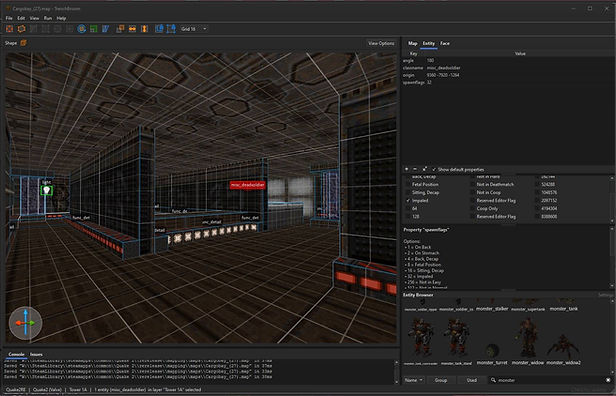Switch to the Issues tab
Viewport: 616px width, 396px height.
pyautogui.click(x=36, y=354)
